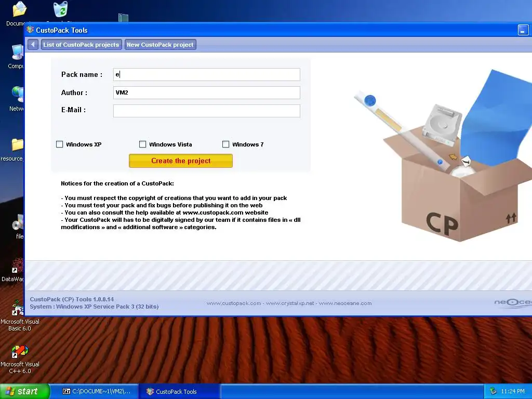Click System : Windows XP Service Pack 3 text
This screenshot has height=399, width=532.
click(94, 307)
